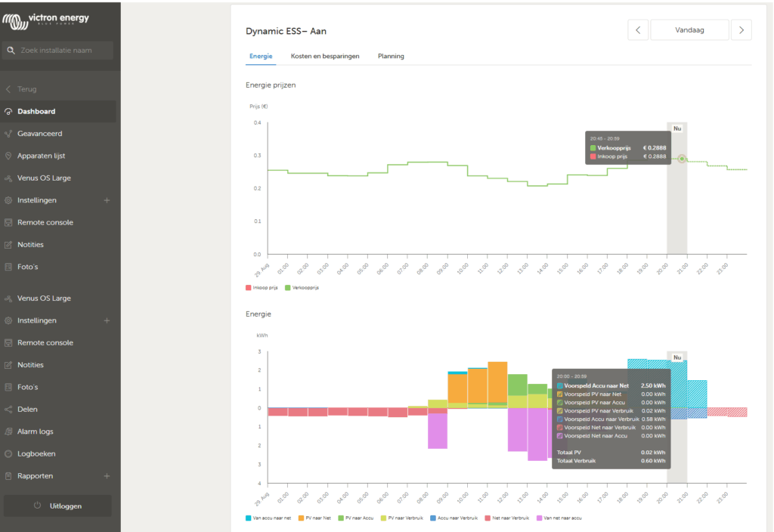Switch to the Kosten en besparingen tab
Viewport: 774px width, 532px height.
tap(325, 56)
